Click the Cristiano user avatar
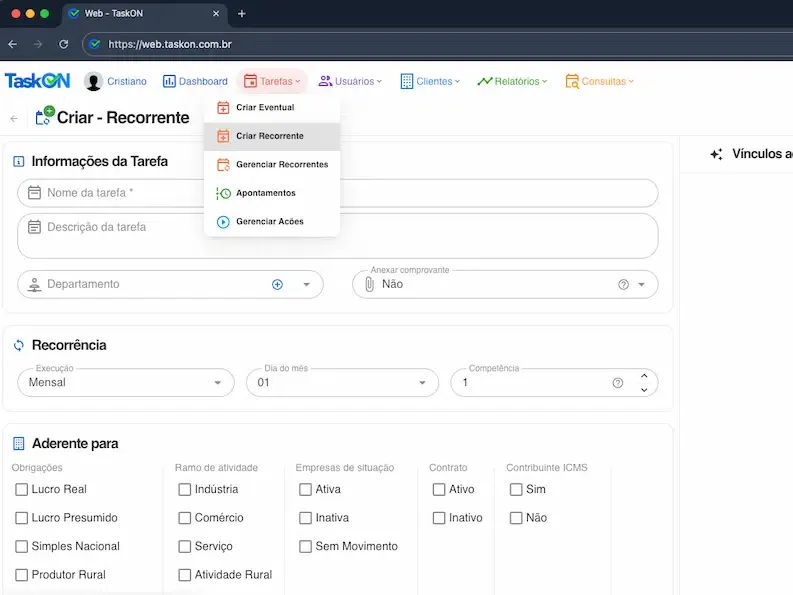The image size is (793, 595). (94, 82)
